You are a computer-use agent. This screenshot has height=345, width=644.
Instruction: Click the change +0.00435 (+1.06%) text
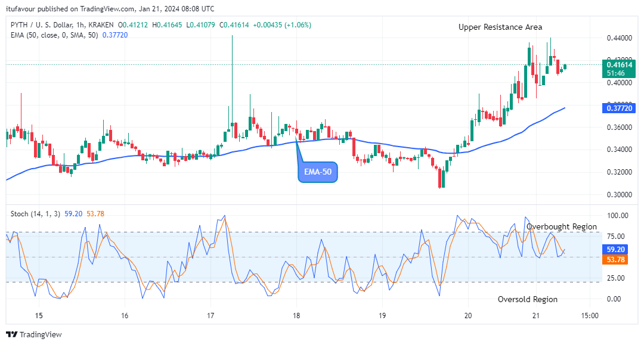pyautogui.click(x=282, y=25)
